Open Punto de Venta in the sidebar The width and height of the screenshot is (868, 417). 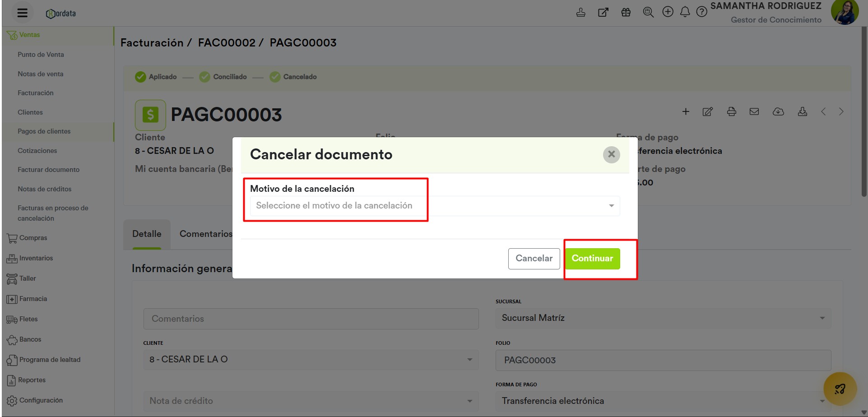(41, 55)
